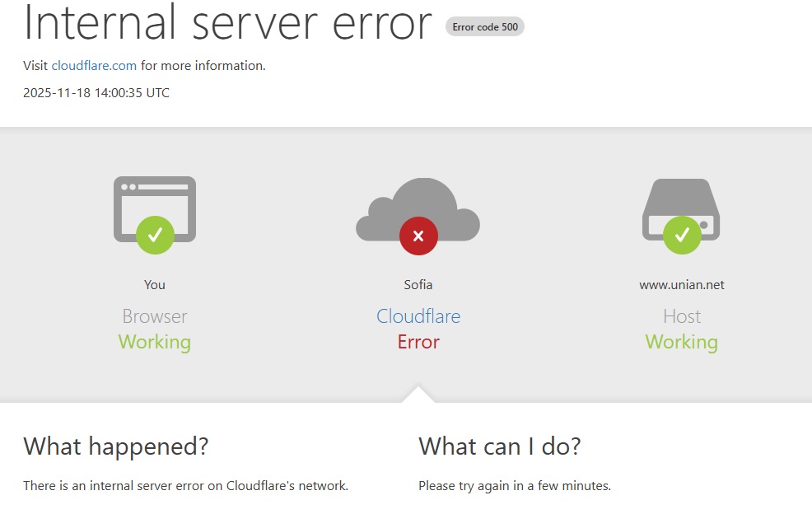The width and height of the screenshot is (812, 514).
Task: Open the cloudflare.com link
Action: click(94, 65)
